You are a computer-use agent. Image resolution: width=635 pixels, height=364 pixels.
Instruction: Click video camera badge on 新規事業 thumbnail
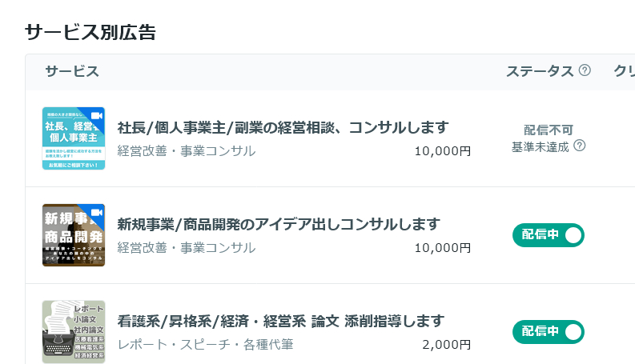tap(98, 212)
